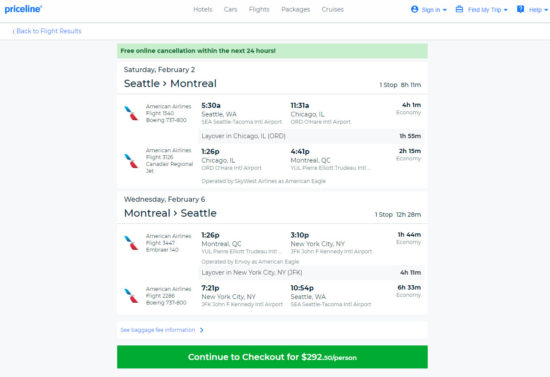Click the arrow beside baggage fee information
This screenshot has width=550, height=377.
202,330
